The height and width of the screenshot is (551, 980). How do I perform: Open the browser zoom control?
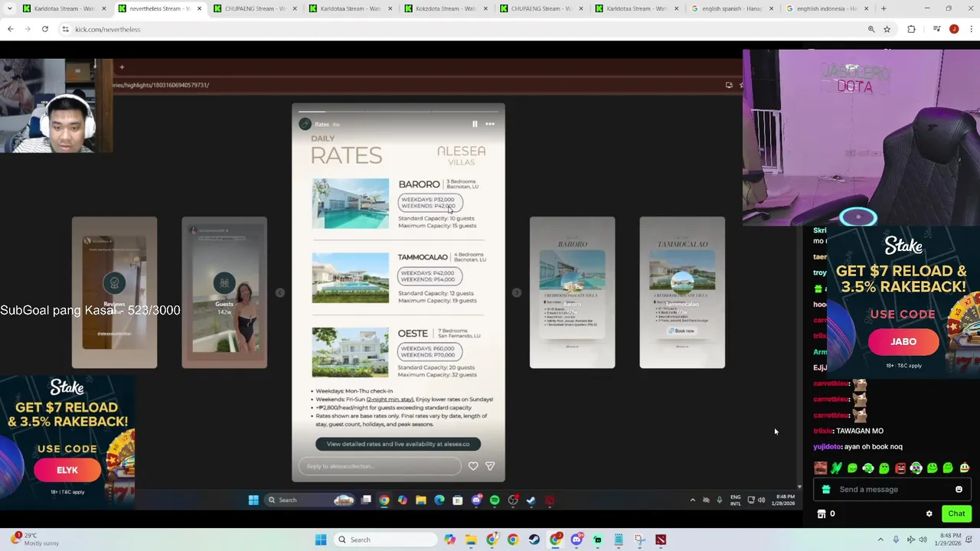871,29
